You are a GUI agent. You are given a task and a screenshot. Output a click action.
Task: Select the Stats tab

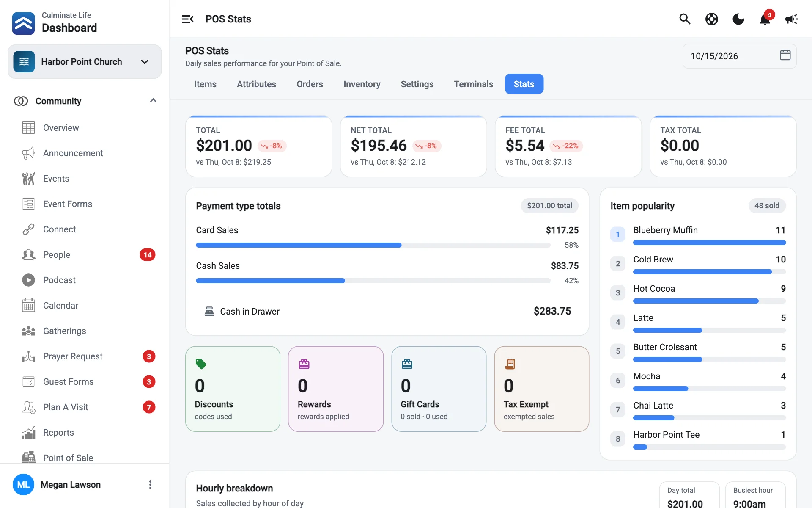[x=524, y=84]
